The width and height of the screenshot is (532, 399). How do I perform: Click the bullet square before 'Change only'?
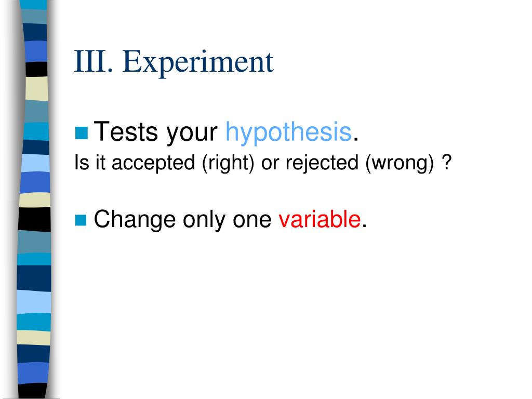pos(81,220)
